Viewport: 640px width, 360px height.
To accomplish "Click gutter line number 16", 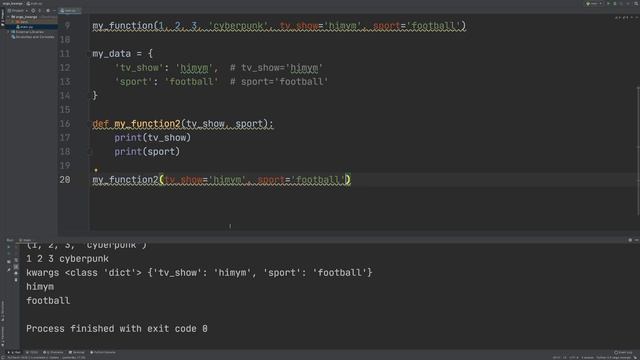I will (64, 124).
